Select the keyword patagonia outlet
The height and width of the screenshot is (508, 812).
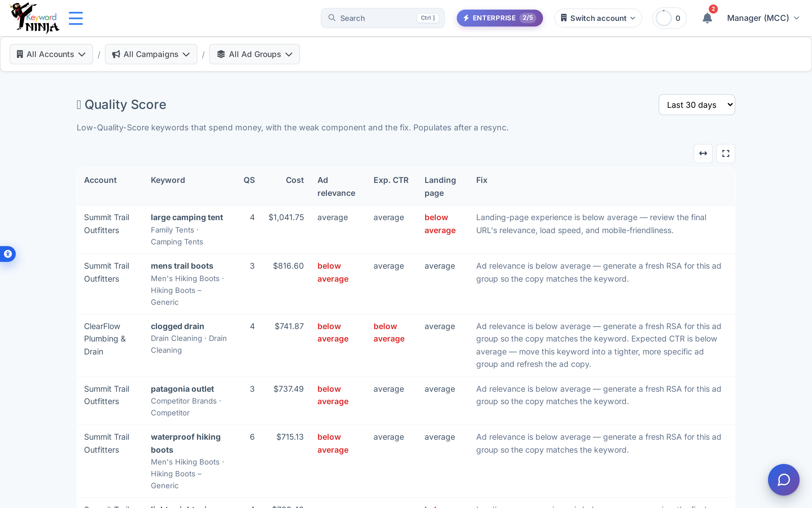(x=182, y=389)
